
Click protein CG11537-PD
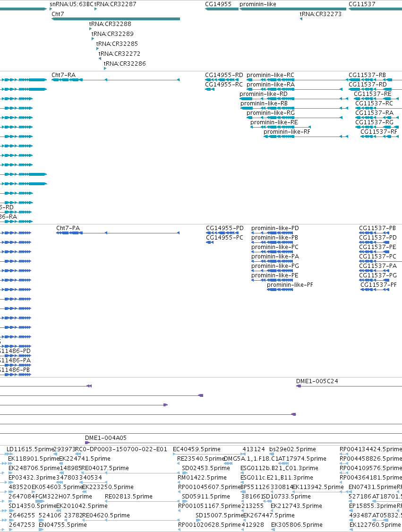(378, 238)
